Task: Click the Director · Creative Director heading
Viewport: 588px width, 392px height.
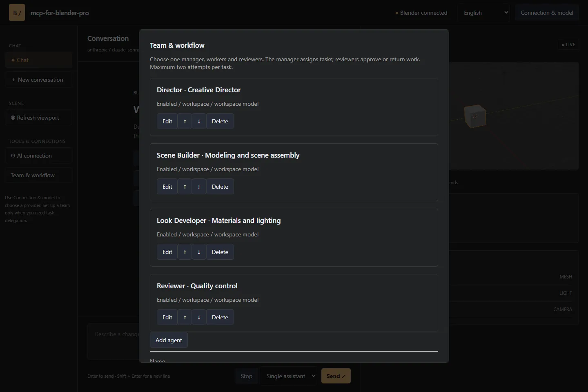Action: click(x=198, y=90)
